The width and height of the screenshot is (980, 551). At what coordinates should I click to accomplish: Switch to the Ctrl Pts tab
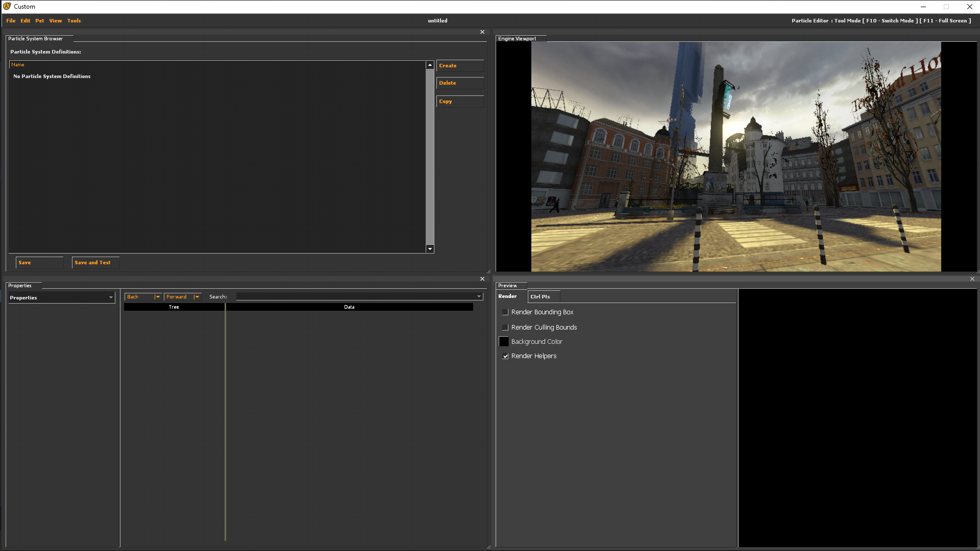pyautogui.click(x=540, y=297)
